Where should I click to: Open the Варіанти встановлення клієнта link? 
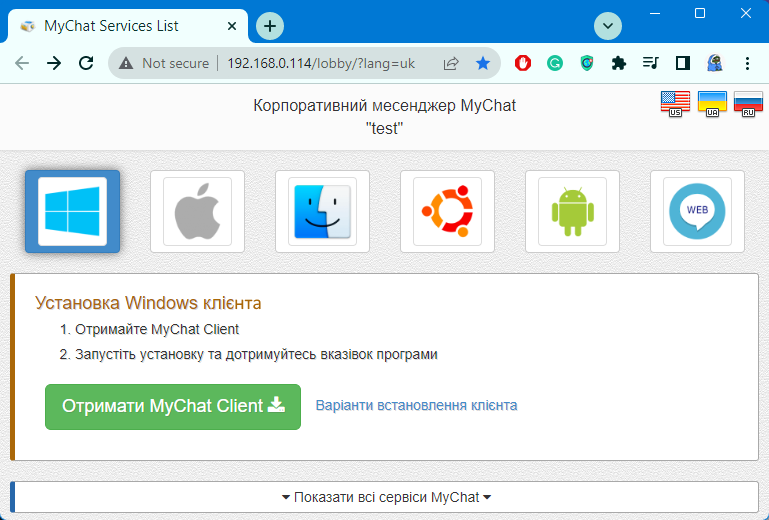point(416,406)
